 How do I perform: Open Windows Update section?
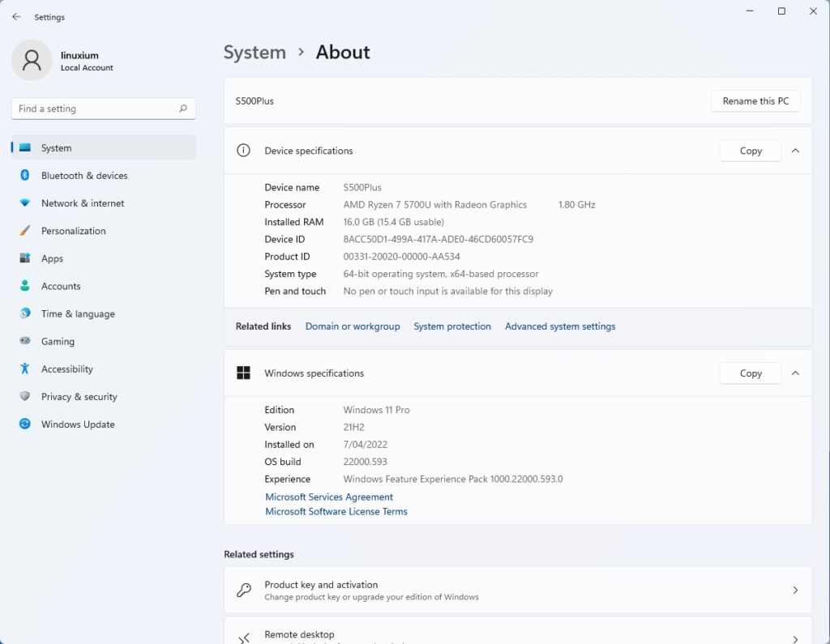point(78,424)
